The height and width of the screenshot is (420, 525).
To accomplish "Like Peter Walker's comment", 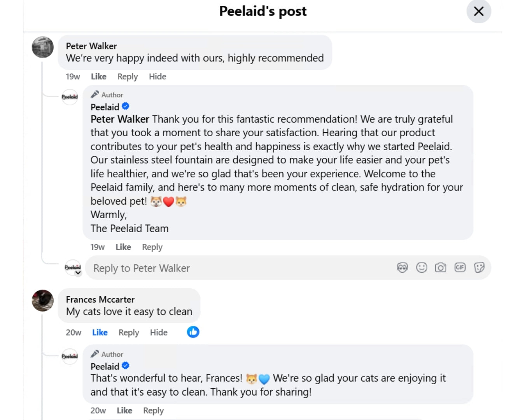I will 98,77.
